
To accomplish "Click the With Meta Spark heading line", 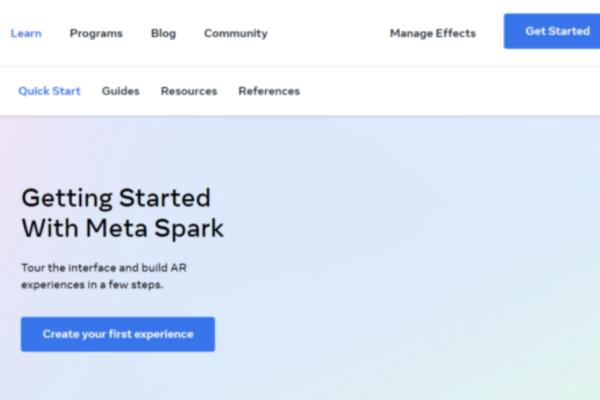I will (x=122, y=229).
